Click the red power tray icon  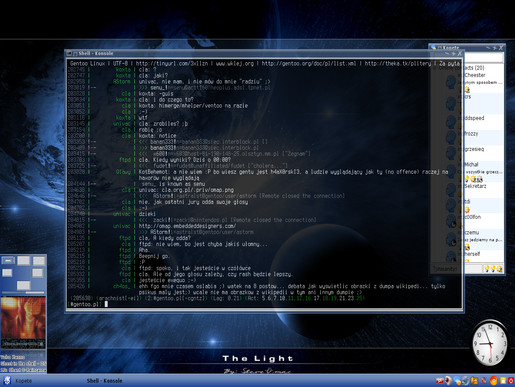click(x=511, y=380)
